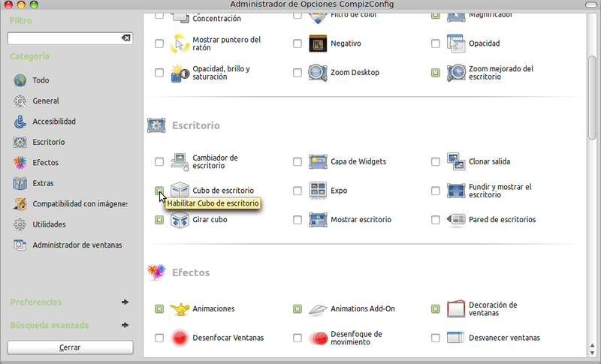Select the Accesibilidad category
This screenshot has height=364, width=601.
(x=53, y=121)
